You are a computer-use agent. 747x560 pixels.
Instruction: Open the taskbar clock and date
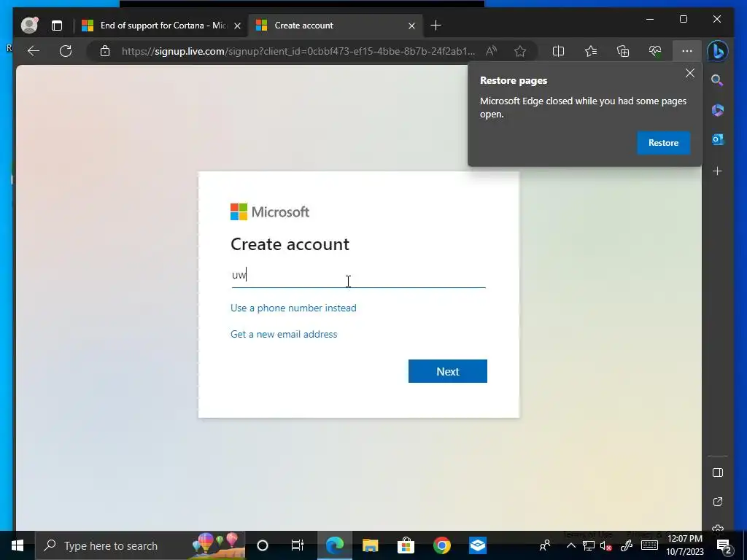(x=684, y=545)
